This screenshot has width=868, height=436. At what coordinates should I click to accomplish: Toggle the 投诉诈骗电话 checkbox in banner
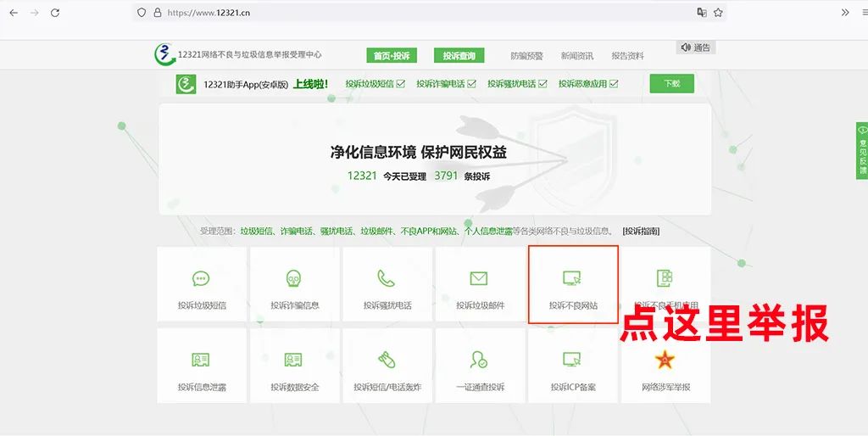click(x=471, y=84)
